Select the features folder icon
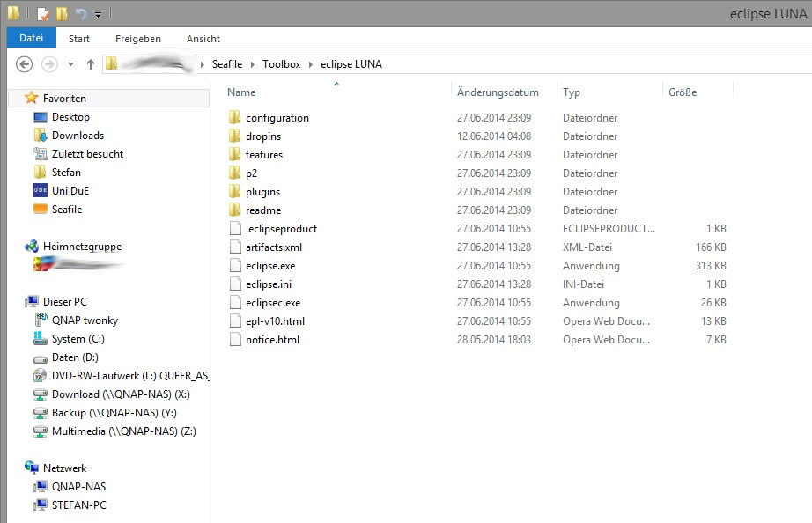 pos(234,154)
